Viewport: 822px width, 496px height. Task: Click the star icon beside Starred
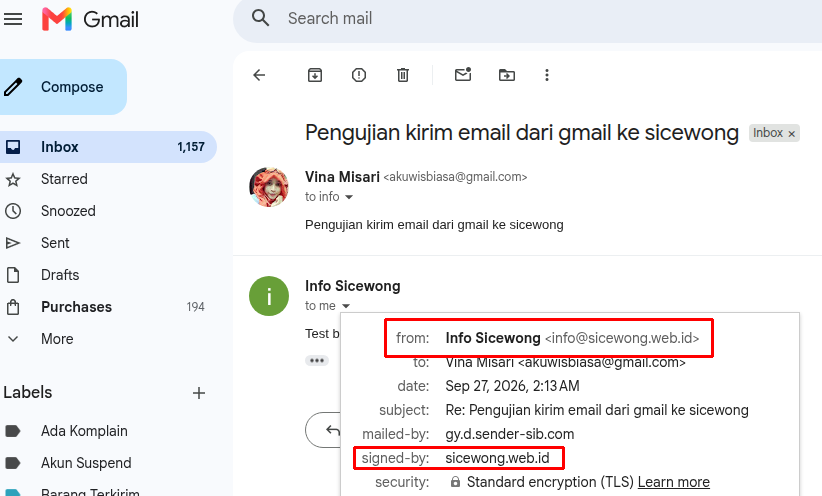(x=13, y=180)
